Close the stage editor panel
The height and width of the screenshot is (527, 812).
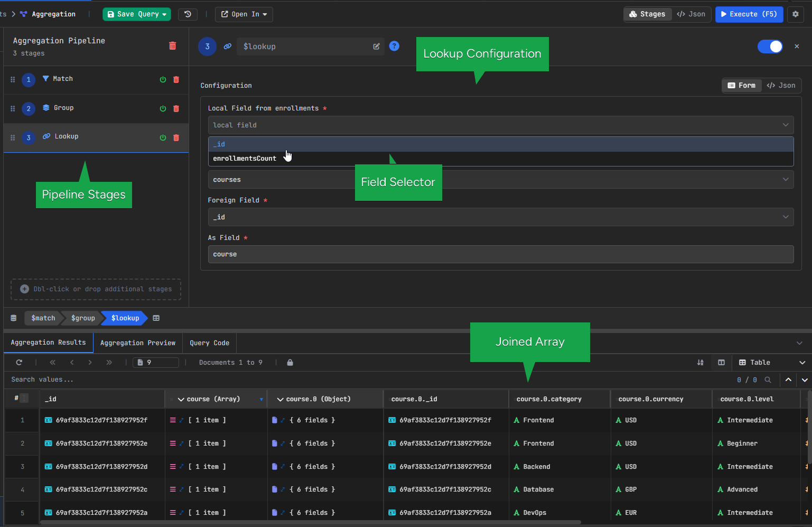(x=797, y=47)
